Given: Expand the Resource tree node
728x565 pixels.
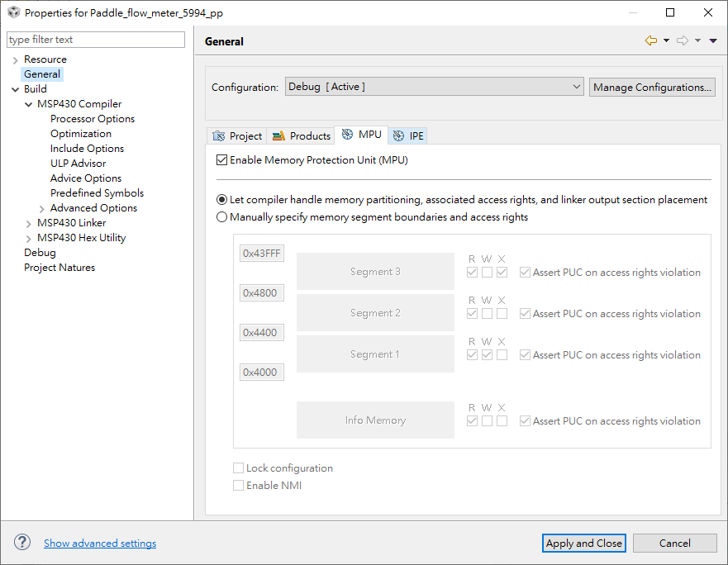Looking at the screenshot, I should [16, 60].
